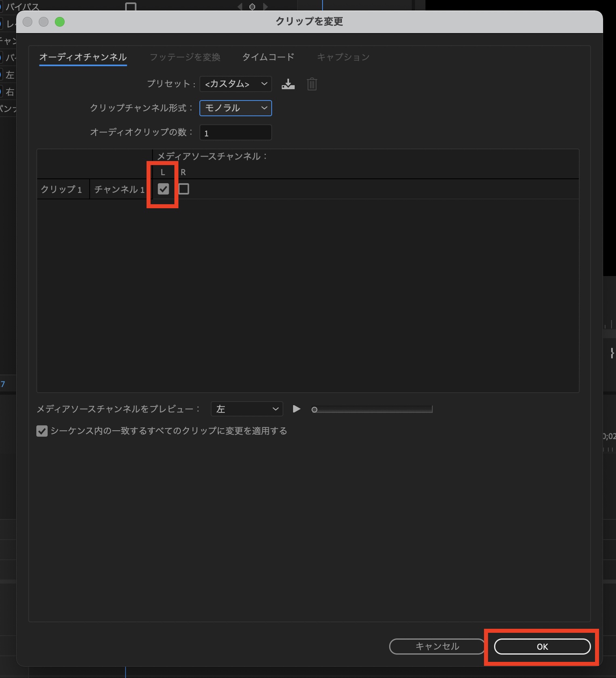The height and width of the screenshot is (678, 616).
Task: Click the L column header
Action: point(163,172)
